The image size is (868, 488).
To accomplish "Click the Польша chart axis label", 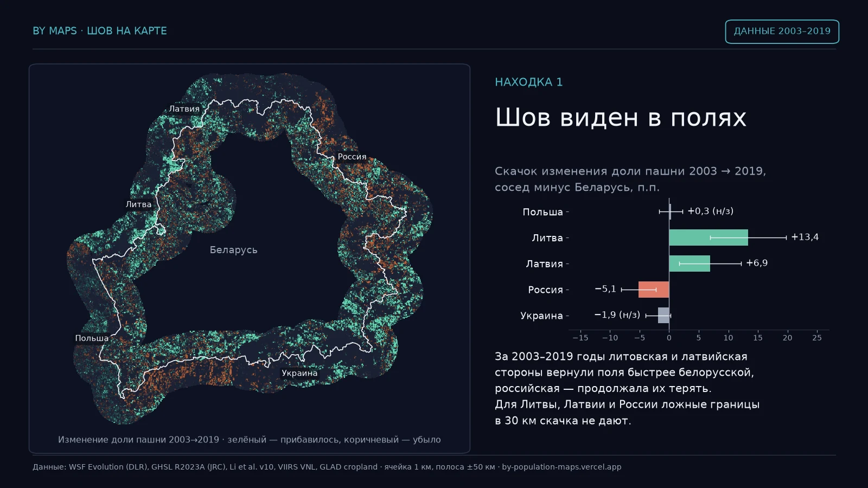I will tap(543, 212).
